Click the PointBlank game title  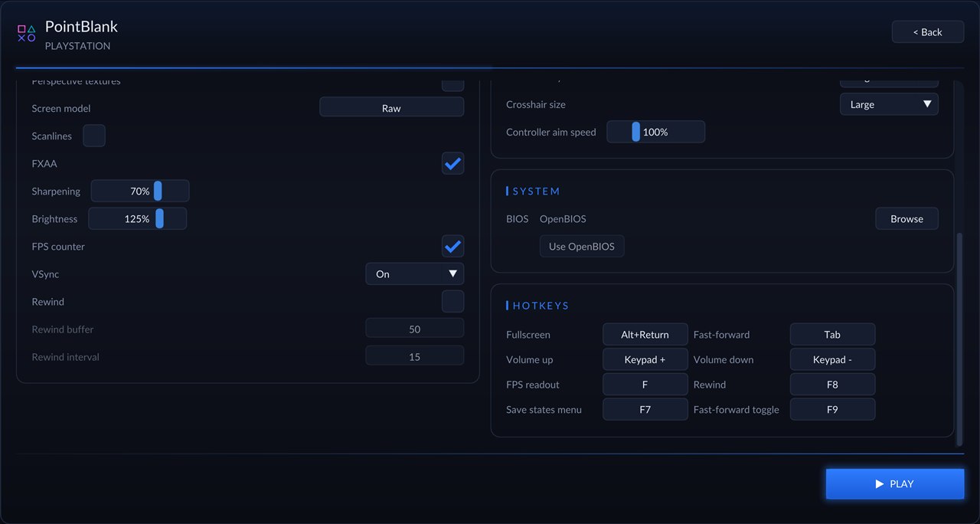click(81, 26)
